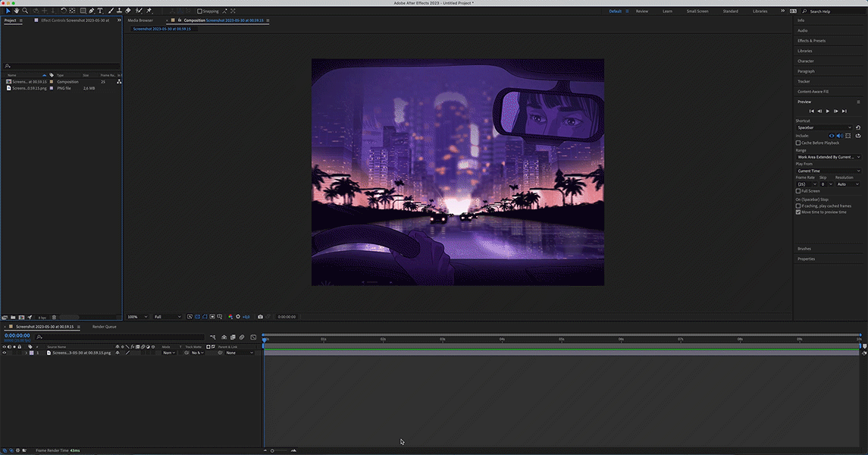
Task: Click the Pan Behind anchor point tool
Action: pyautogui.click(x=72, y=11)
